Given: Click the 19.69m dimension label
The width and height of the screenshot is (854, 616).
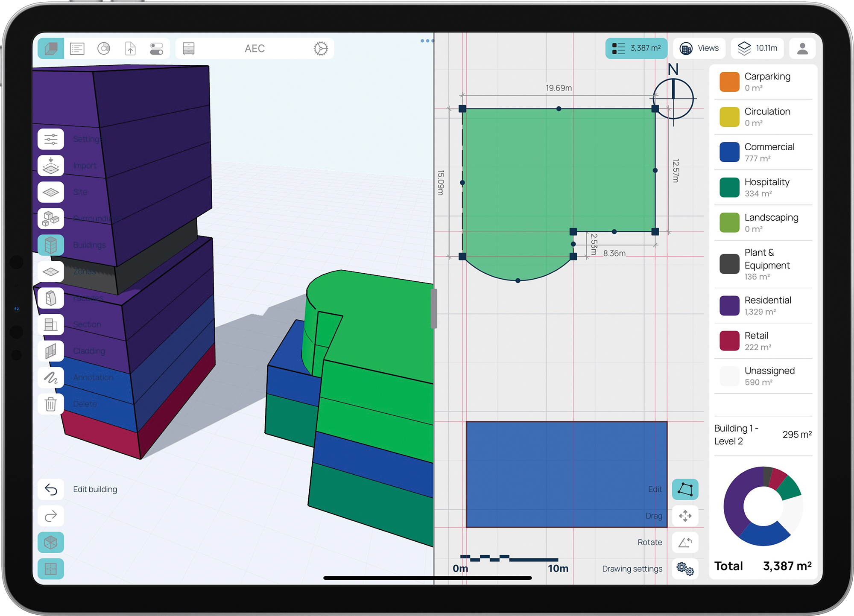Looking at the screenshot, I should [x=559, y=88].
